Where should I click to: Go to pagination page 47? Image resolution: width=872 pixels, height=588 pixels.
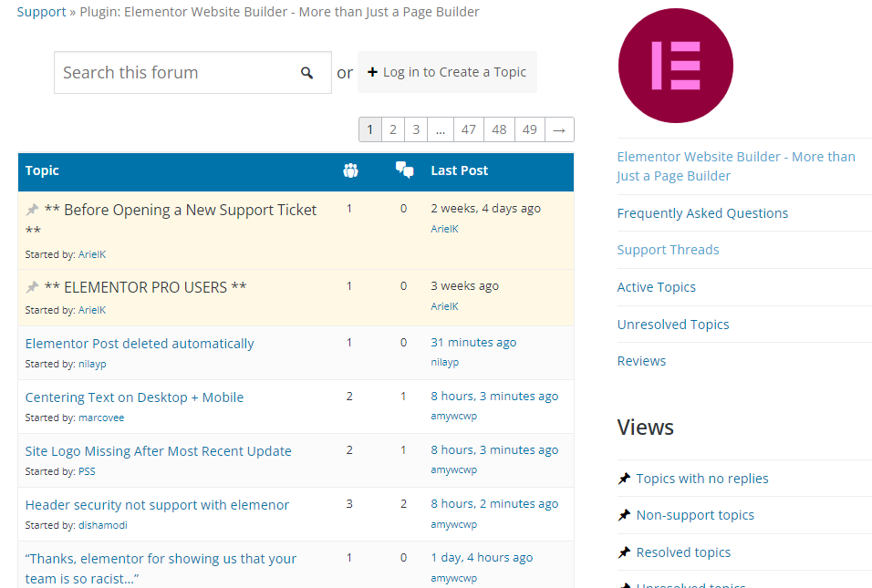[x=469, y=129]
